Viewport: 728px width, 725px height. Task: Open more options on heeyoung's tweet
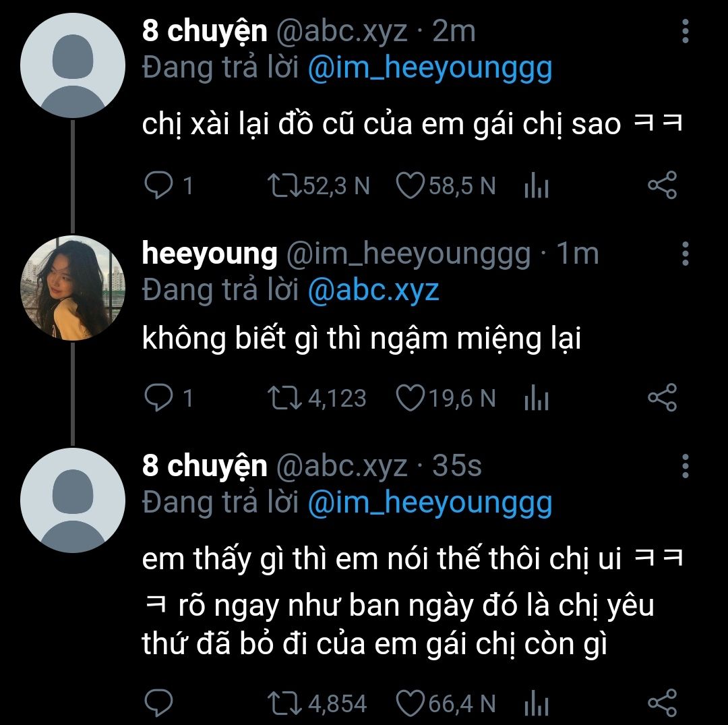click(x=685, y=254)
